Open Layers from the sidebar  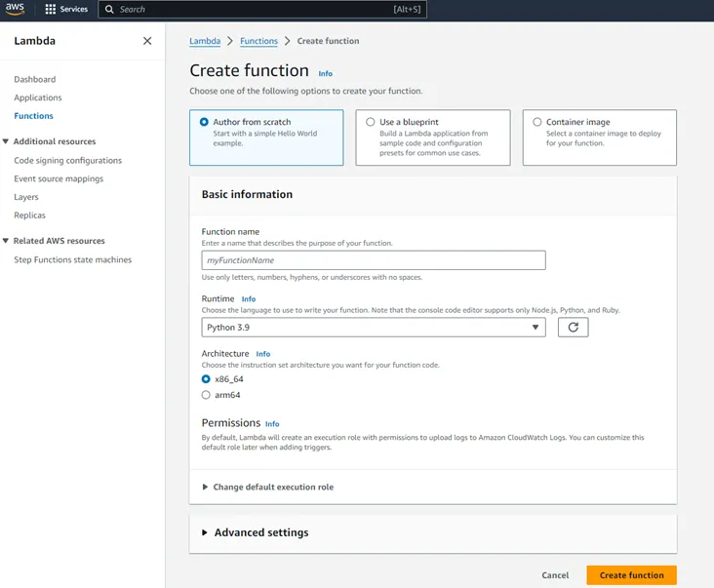(26, 197)
